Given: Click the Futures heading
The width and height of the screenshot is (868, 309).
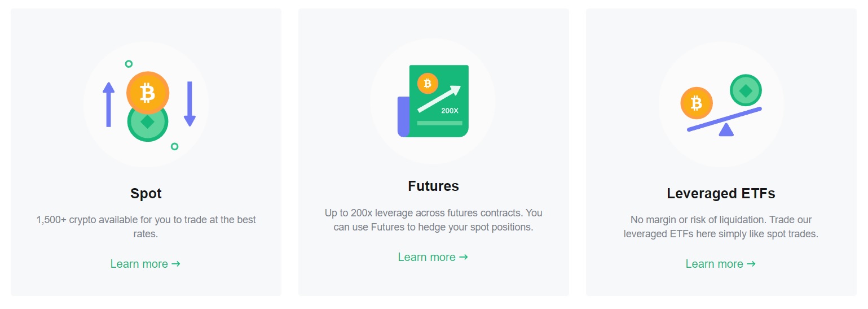Looking at the screenshot, I should (434, 186).
